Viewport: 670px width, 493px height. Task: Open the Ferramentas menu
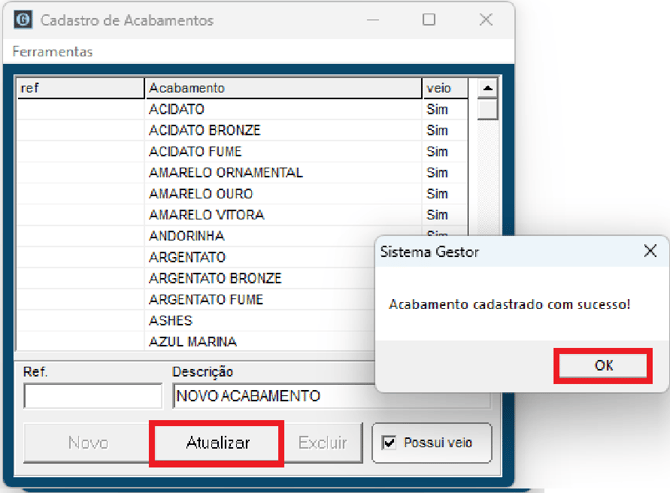tap(52, 51)
